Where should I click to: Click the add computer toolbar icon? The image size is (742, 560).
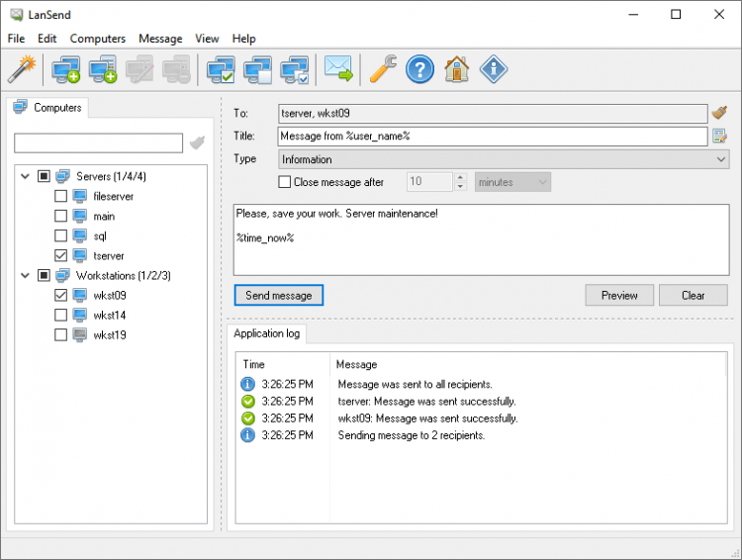[65, 69]
